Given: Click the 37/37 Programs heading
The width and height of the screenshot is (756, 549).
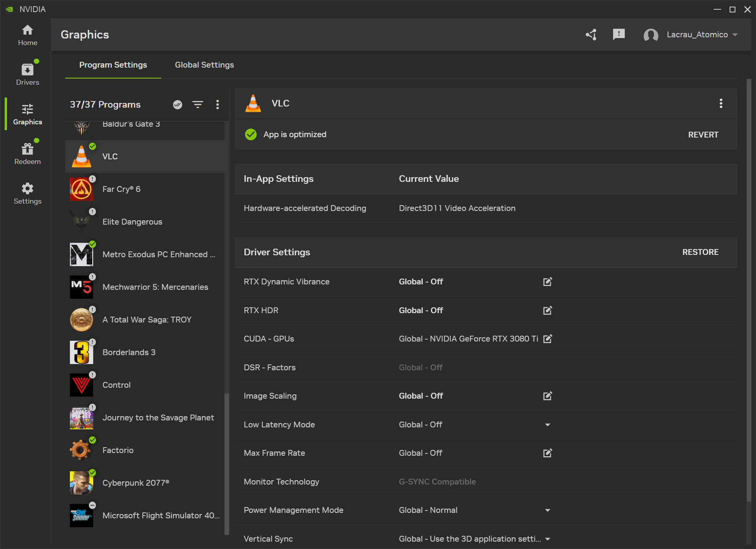Looking at the screenshot, I should coord(105,105).
